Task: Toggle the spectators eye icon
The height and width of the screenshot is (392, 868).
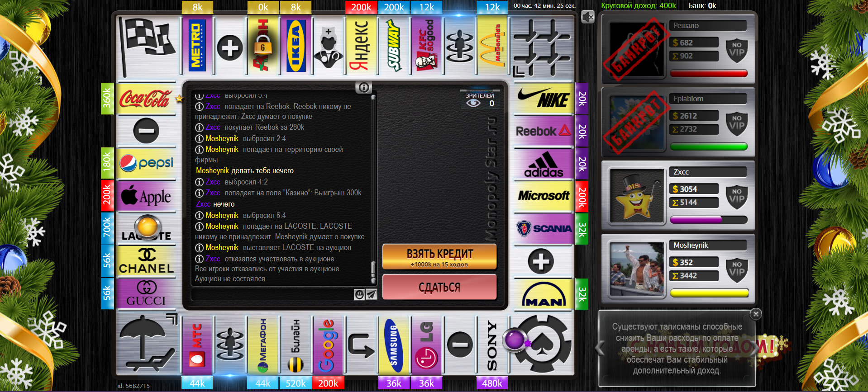Action: pyautogui.click(x=473, y=103)
